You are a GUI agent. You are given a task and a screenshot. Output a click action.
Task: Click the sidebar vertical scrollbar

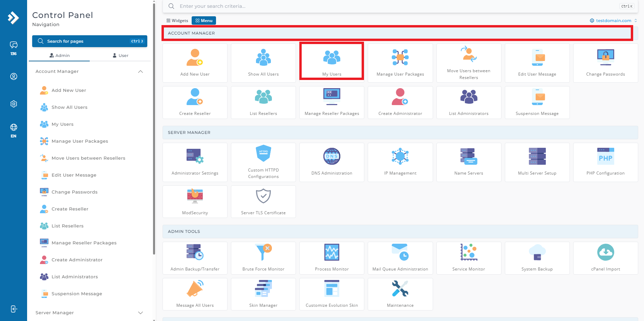(x=154, y=129)
